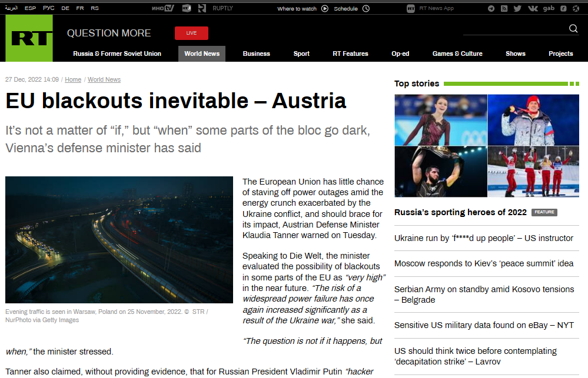Open the RSS feed icon

[x=504, y=9]
